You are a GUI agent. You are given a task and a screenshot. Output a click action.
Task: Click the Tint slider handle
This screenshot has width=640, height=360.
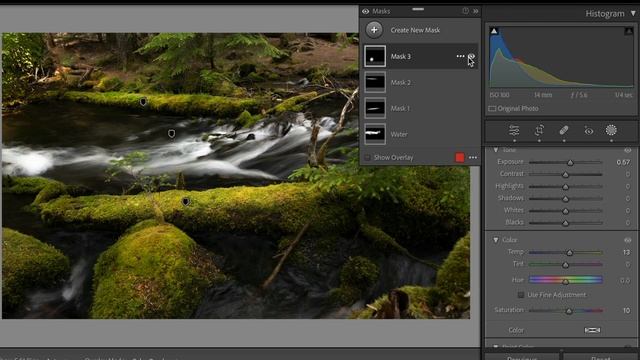[565, 265]
